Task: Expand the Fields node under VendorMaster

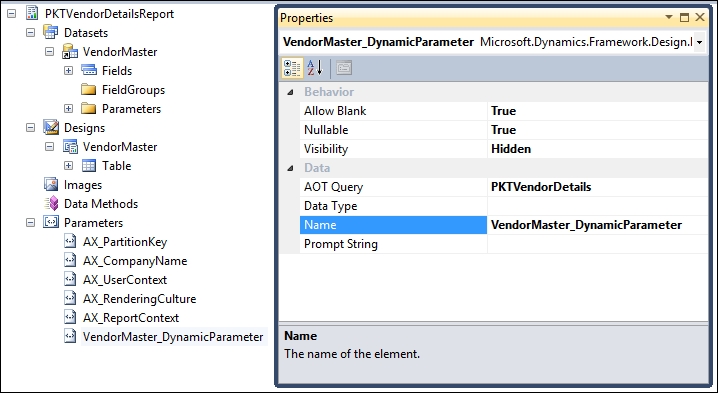Action: tap(68, 71)
